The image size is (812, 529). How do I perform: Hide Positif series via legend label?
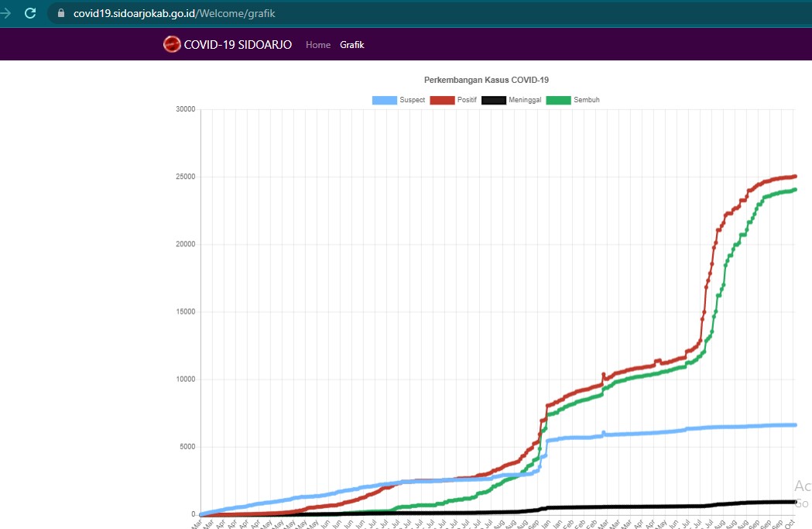click(467, 100)
